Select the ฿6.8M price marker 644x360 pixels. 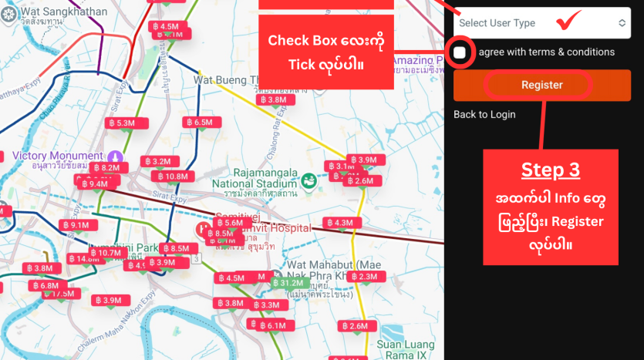click(x=48, y=285)
